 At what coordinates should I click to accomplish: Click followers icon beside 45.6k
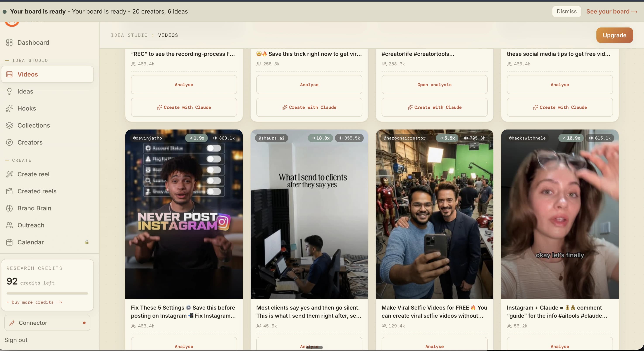coord(259,326)
